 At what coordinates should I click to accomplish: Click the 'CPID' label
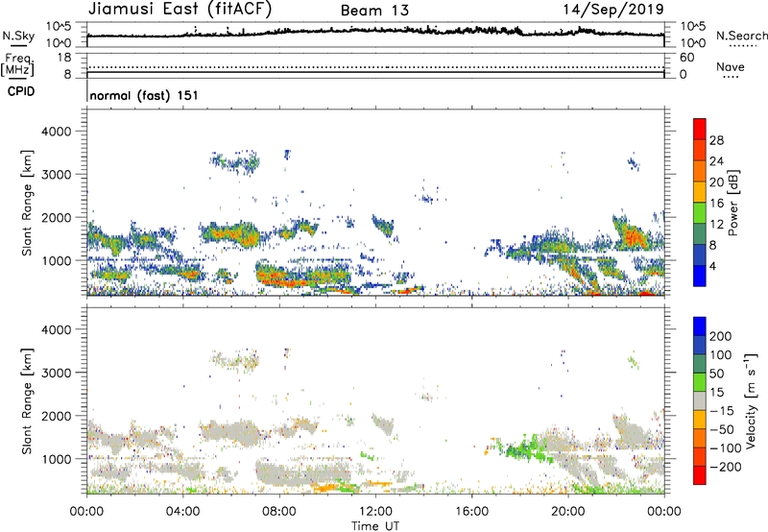21,91
